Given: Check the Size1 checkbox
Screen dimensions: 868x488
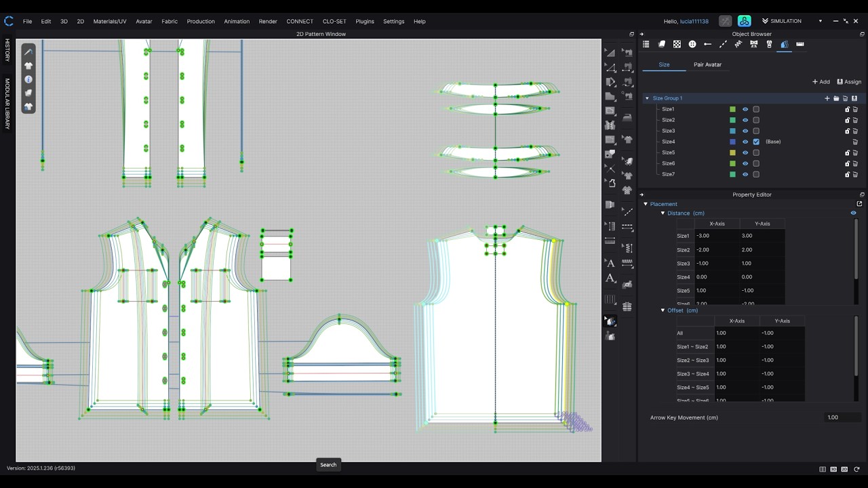Looking at the screenshot, I should click(x=756, y=109).
